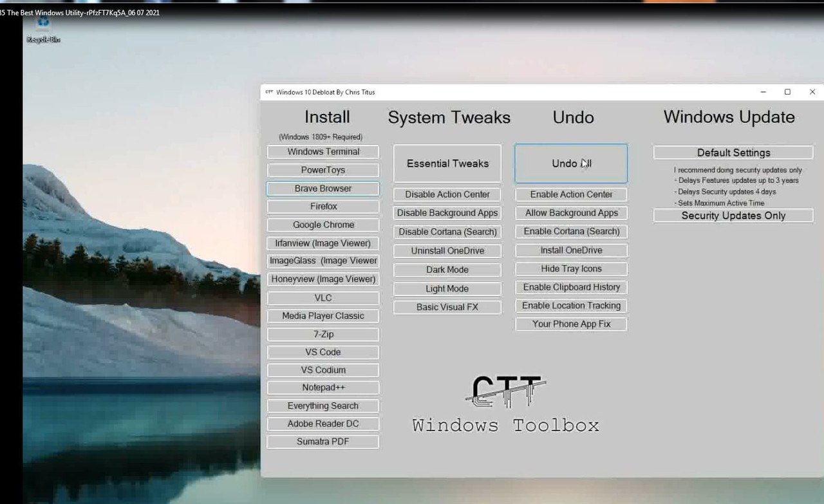
Task: Apply Dark Mode
Action: coord(447,270)
